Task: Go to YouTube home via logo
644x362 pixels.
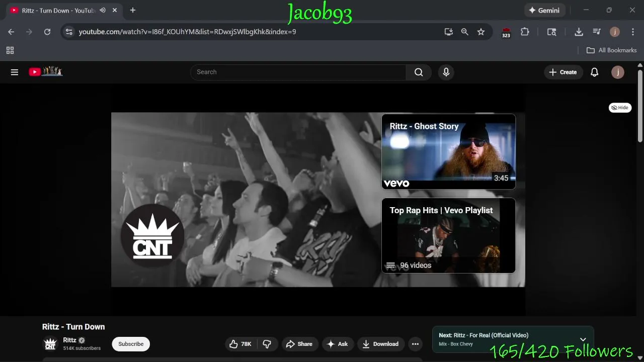Action: click(x=45, y=72)
